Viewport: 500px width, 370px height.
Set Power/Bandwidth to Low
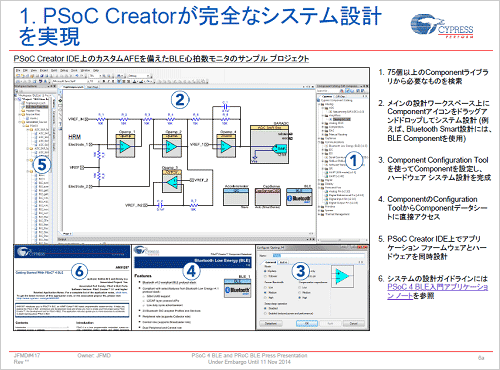click(266, 287)
